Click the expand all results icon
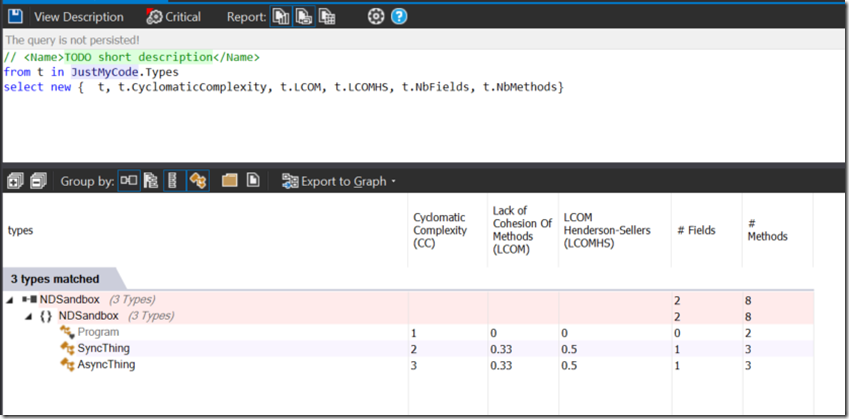Viewport: 849px width, 419px height. (x=15, y=181)
